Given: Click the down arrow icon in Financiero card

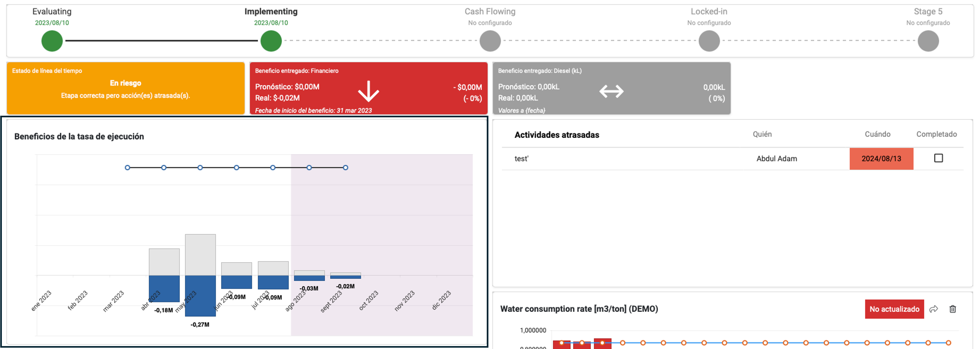Looking at the screenshot, I should (x=368, y=91).
